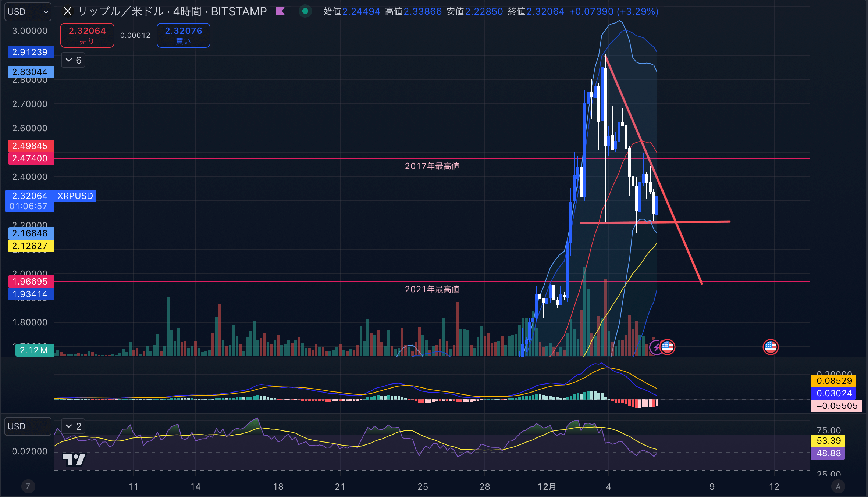
Task: Click the yellow 53.39 RSI average label
Action: (828, 441)
